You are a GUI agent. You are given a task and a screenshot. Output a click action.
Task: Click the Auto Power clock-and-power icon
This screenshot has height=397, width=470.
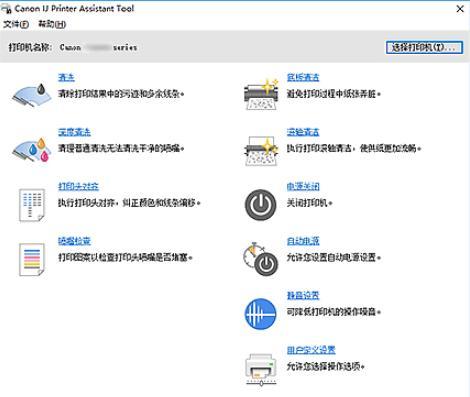[x=260, y=259]
